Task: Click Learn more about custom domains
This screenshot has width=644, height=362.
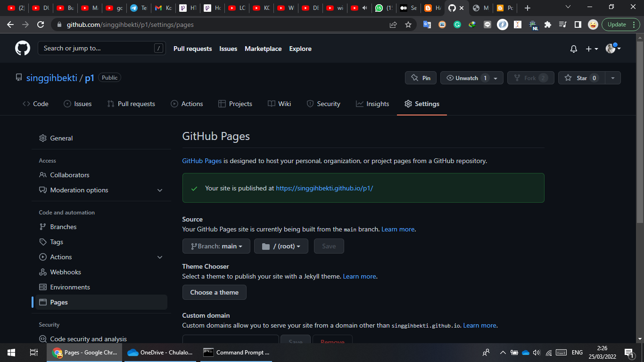Action: [480, 325]
